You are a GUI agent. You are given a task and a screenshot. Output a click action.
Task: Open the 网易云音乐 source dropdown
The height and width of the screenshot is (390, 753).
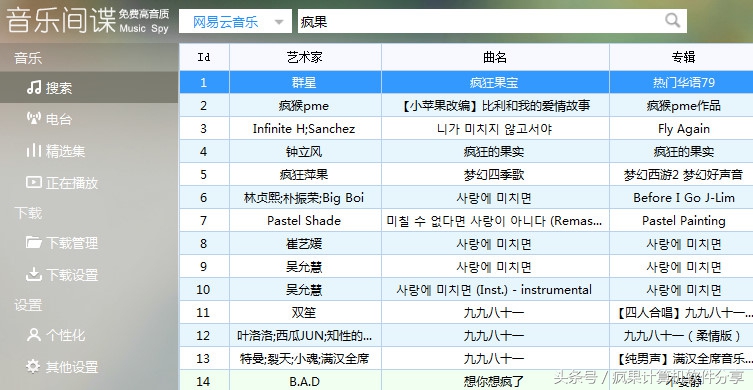point(235,22)
